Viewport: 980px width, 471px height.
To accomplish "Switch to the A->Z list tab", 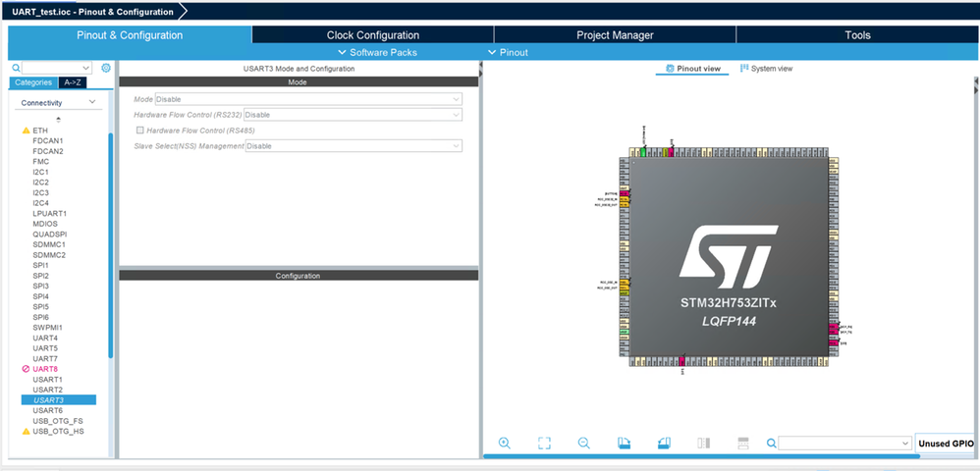I will tap(73, 82).
